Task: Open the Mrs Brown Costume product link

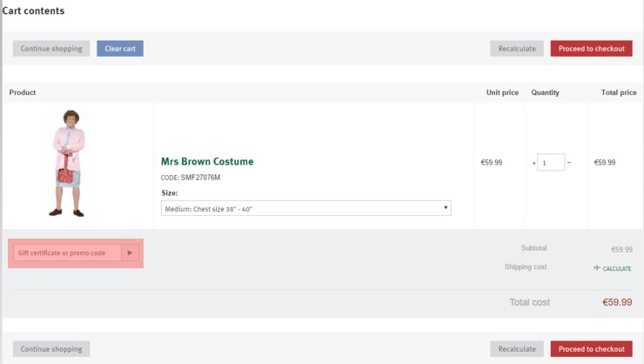Action: [207, 161]
